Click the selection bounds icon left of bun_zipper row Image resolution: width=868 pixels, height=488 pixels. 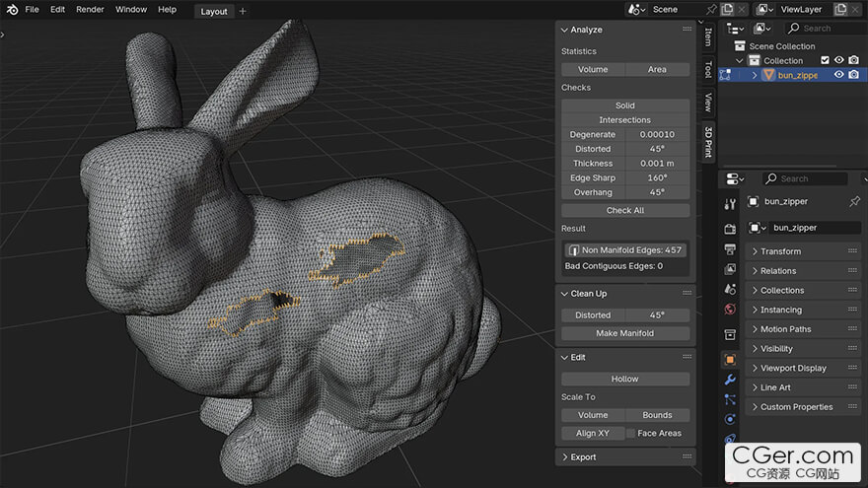[725, 75]
